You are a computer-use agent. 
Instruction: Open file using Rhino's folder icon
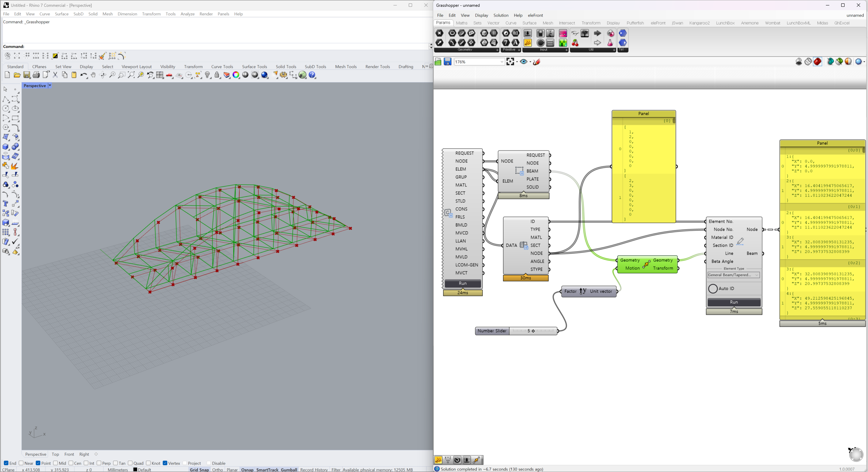click(17, 75)
